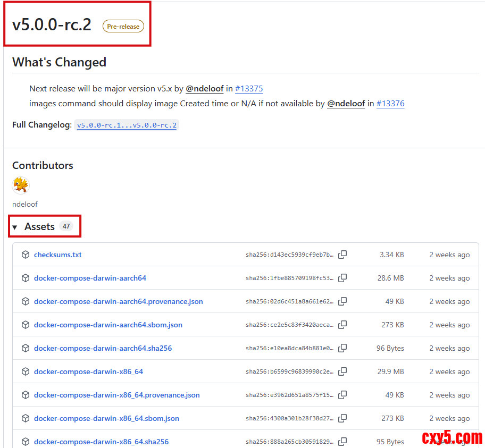Viewport: 485px width, 448px height.
Task: Copy hash of docker-compose-darwin-aarch64.sbom.json
Action: pyautogui.click(x=342, y=325)
